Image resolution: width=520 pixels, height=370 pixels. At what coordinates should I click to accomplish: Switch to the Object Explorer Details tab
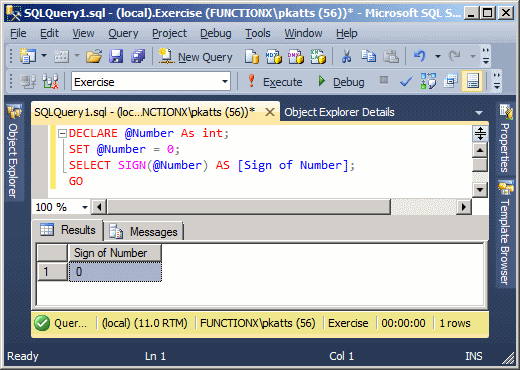click(x=339, y=112)
